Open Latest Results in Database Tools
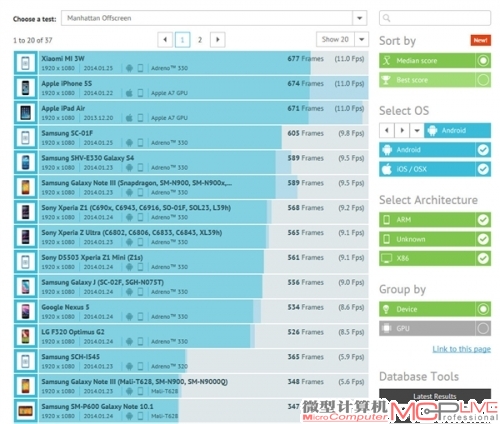500x424 pixels. (435, 396)
